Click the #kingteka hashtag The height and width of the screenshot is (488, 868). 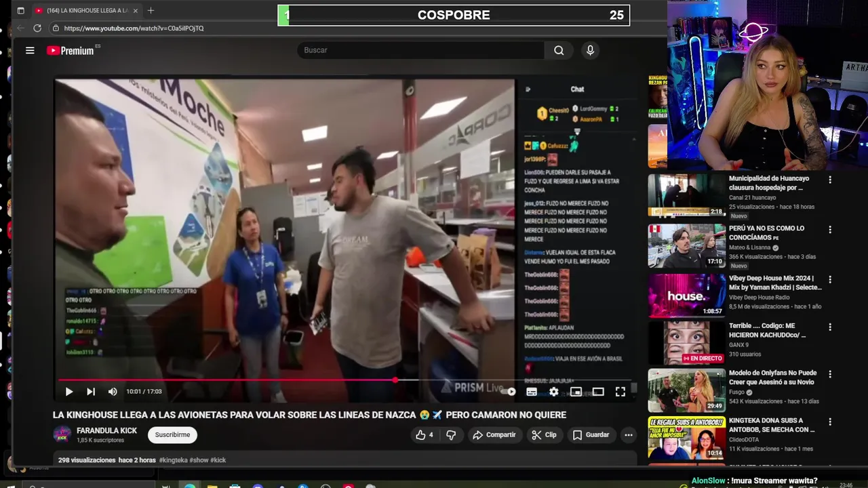coord(173,460)
